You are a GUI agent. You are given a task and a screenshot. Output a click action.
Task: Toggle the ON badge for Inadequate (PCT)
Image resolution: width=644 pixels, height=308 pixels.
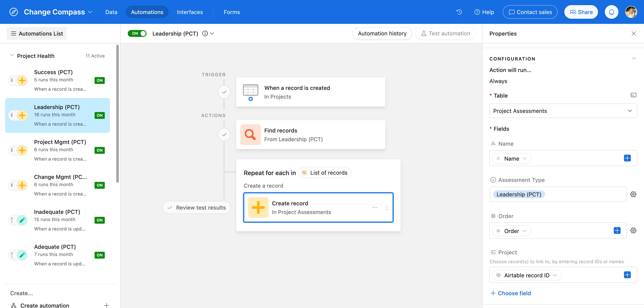[99, 220]
